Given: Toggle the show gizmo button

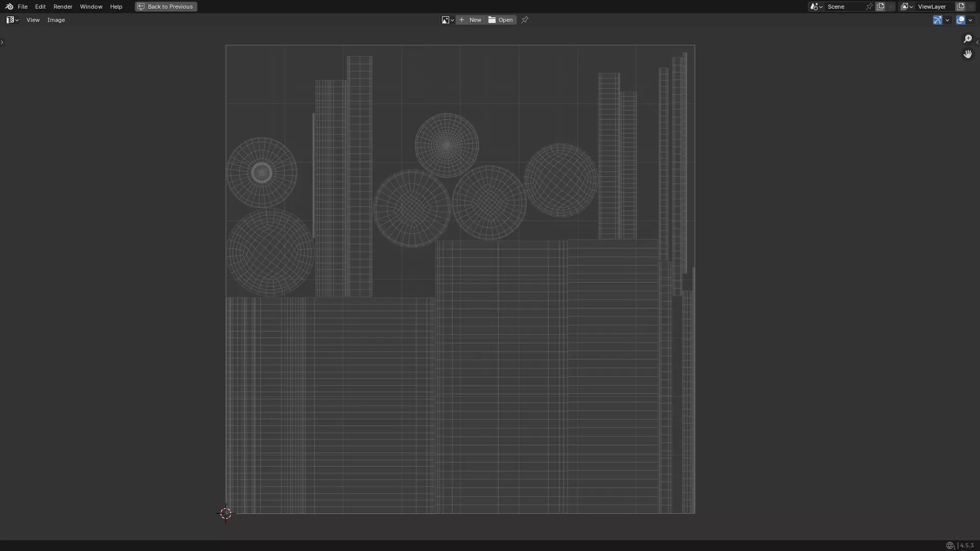Looking at the screenshot, I should point(937,20).
